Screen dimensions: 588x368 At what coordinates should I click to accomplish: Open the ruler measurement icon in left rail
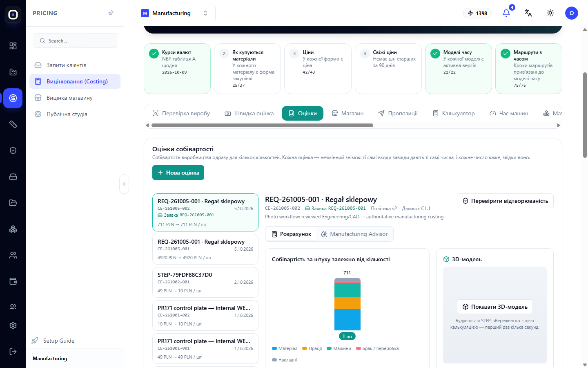pyautogui.click(x=13, y=124)
